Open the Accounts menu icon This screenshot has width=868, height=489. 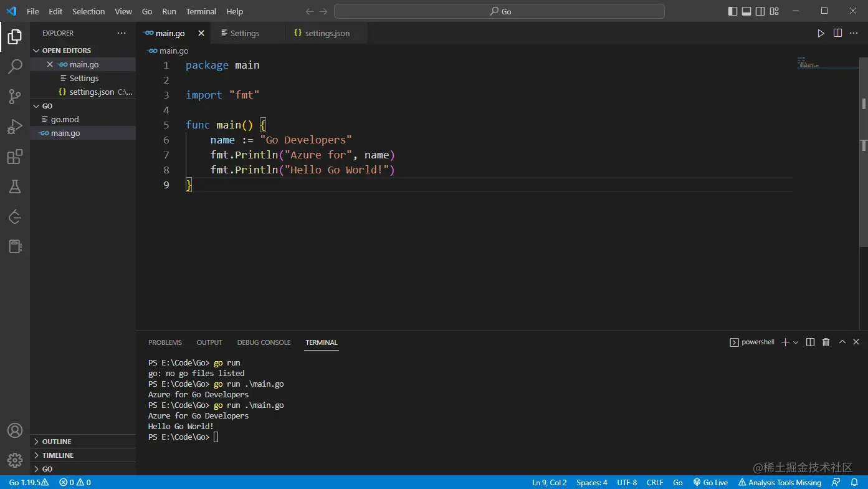[x=15, y=431]
